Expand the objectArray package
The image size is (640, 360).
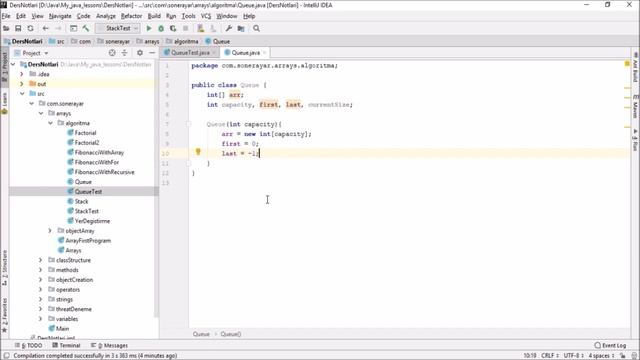[50, 231]
